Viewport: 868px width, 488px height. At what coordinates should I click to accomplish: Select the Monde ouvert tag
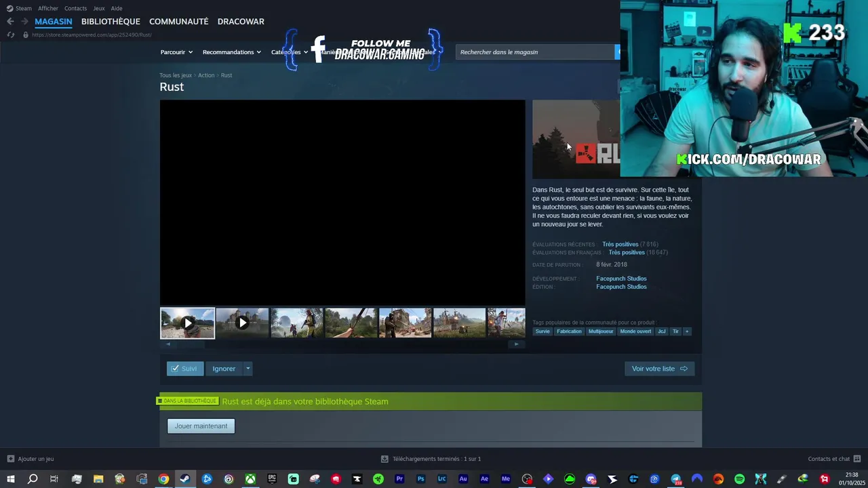pos(635,331)
